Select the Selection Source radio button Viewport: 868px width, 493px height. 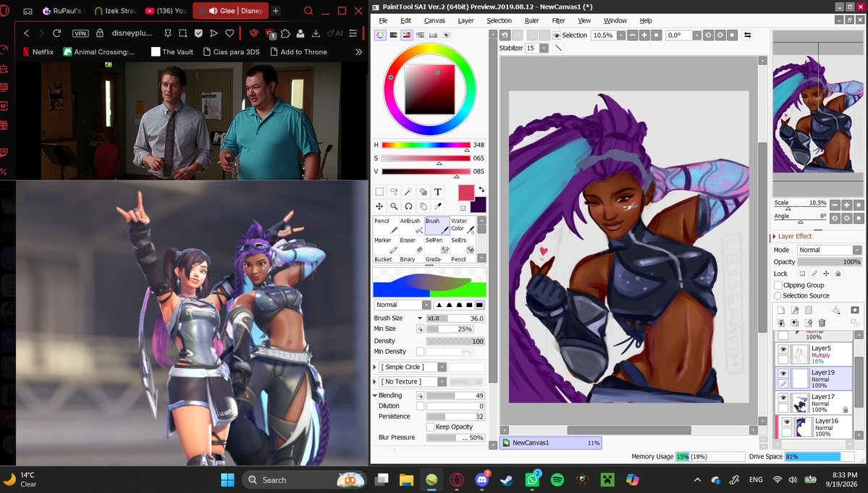[x=778, y=296]
